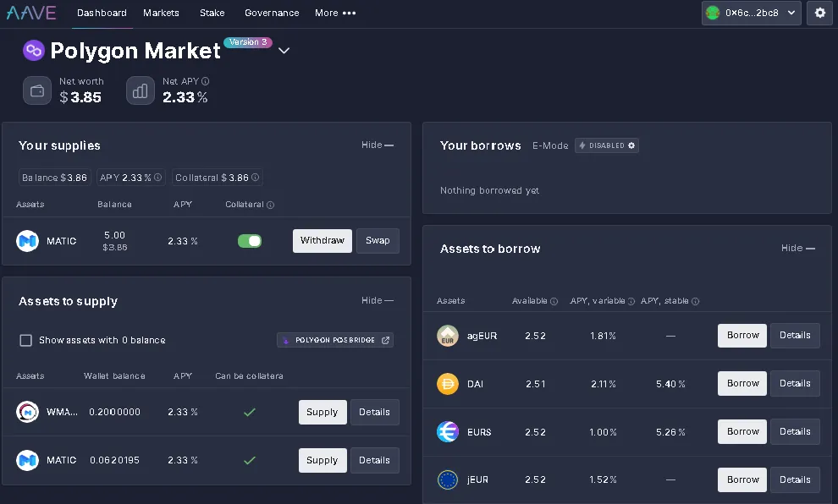This screenshot has width=838, height=504.
Task: Click the Nothing borrowed yet text
Action: (x=489, y=190)
